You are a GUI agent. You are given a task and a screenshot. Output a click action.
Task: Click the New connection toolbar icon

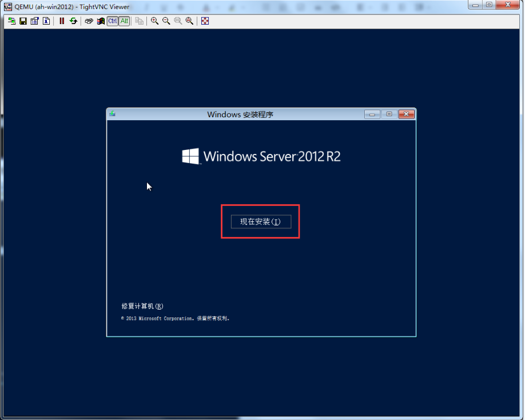click(x=11, y=21)
